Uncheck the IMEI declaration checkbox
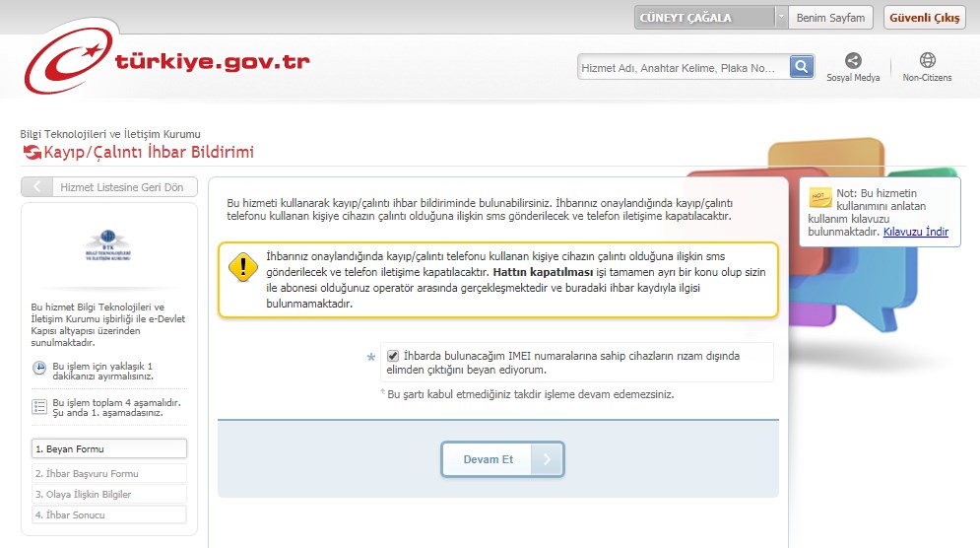The height and width of the screenshot is (548, 980). point(393,356)
